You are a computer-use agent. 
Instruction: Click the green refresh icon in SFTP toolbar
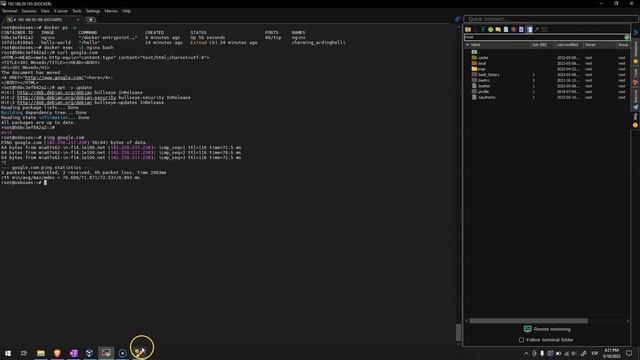491,29
